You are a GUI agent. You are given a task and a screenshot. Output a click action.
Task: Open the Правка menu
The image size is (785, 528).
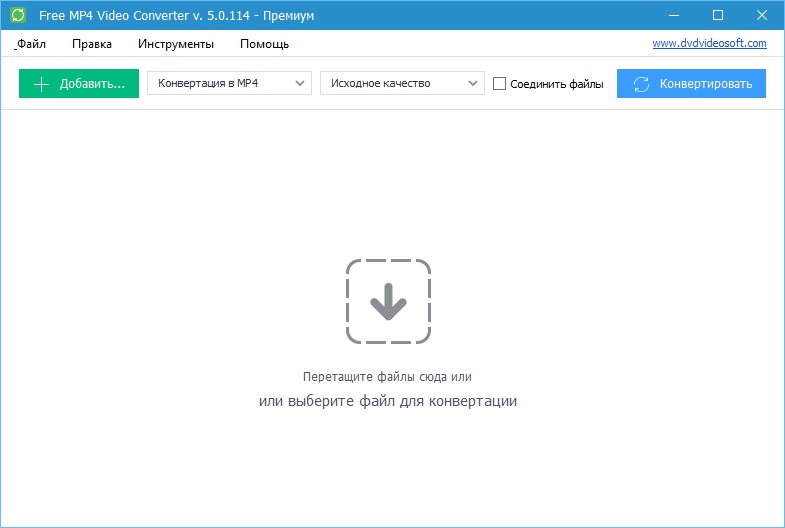coord(92,44)
